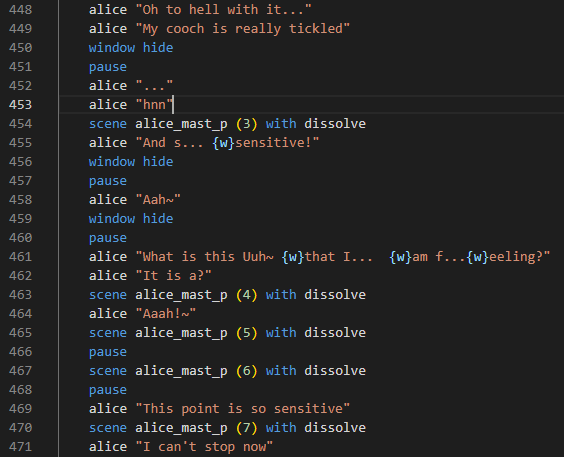Click the "pause" keyword on line 451
The width and height of the screenshot is (564, 457).
(108, 67)
